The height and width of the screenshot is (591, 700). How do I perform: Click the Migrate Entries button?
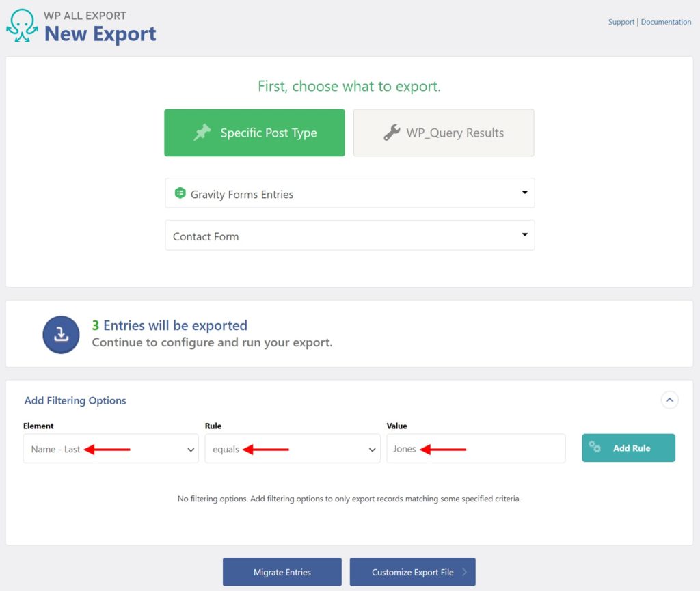(282, 572)
